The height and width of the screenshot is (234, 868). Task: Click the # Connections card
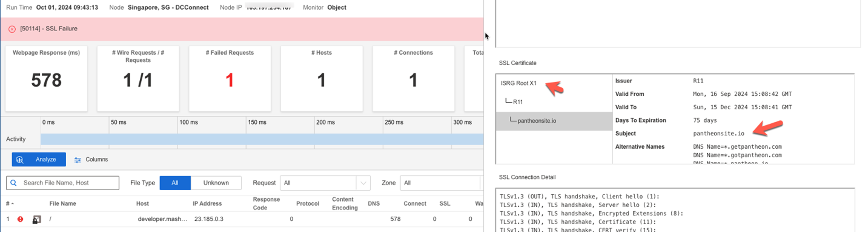pyautogui.click(x=414, y=79)
